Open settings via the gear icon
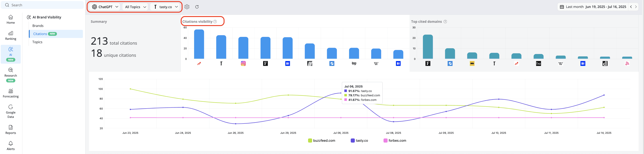The width and height of the screenshot is (644, 154). click(187, 7)
